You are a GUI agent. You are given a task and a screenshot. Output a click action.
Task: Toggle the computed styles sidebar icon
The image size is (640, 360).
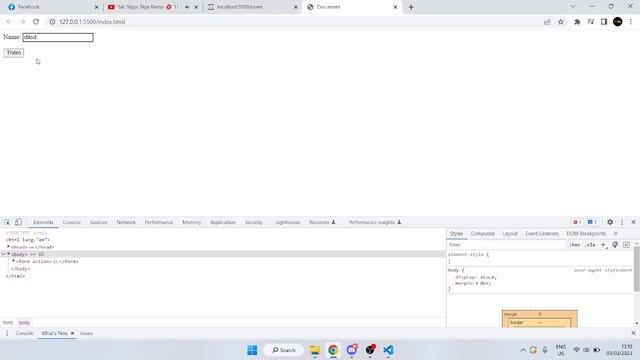tap(626, 245)
